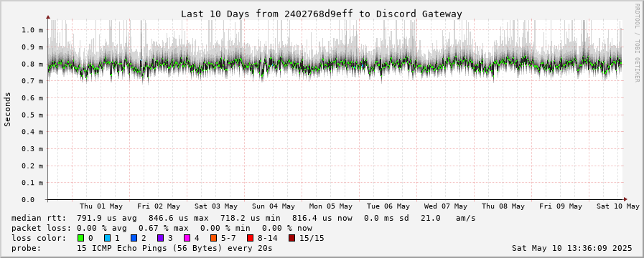Click the '0.9 m' y-axis tick label
Screen dimensions: 644x258
click(32, 47)
